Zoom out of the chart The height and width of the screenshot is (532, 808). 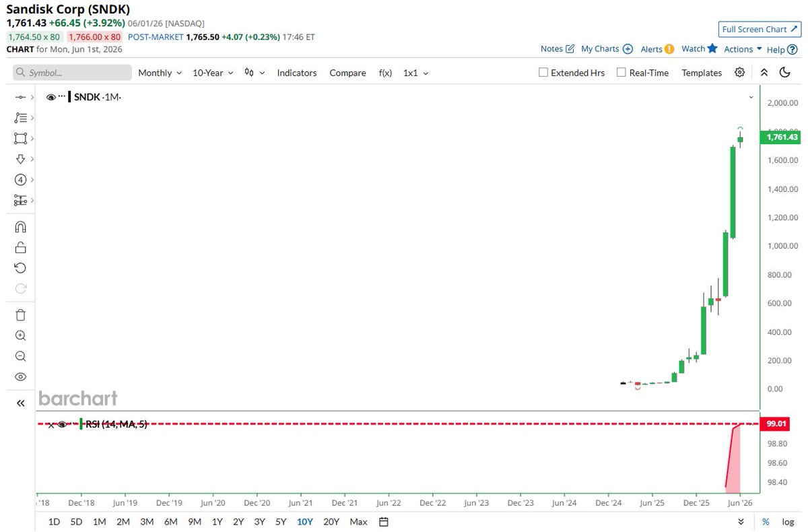click(x=20, y=356)
